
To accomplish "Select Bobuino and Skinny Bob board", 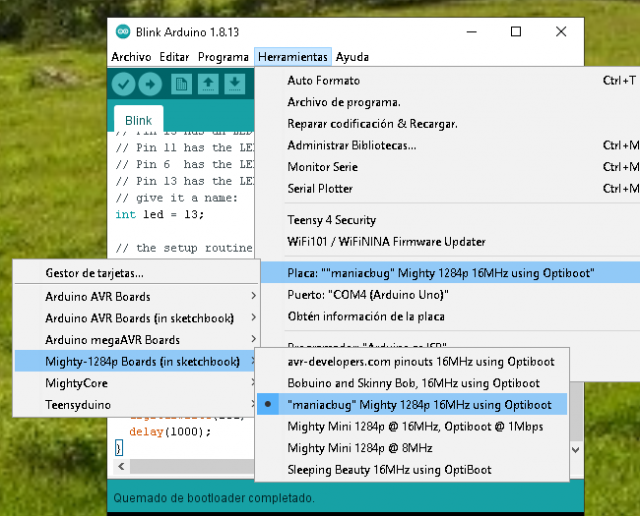I will (x=413, y=382).
